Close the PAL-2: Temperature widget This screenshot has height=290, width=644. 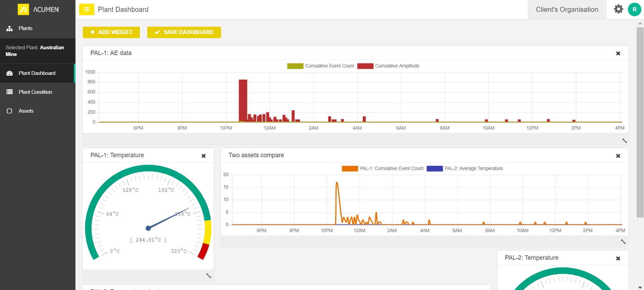point(618,258)
